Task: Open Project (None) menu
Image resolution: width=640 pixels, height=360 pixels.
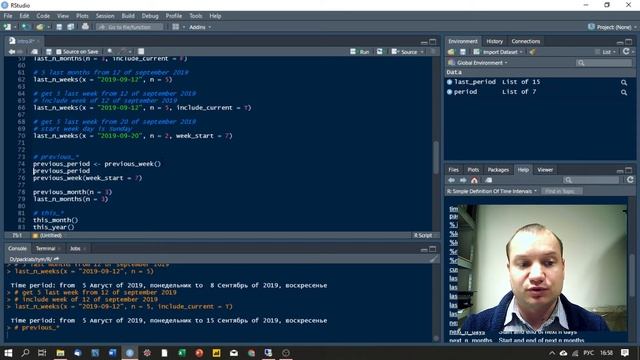Action: click(x=612, y=27)
